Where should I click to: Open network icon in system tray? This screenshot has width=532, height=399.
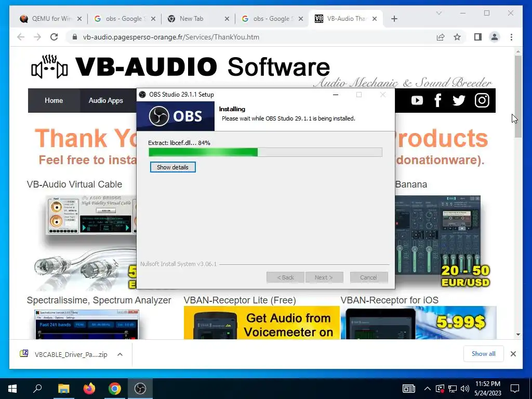pos(453,389)
